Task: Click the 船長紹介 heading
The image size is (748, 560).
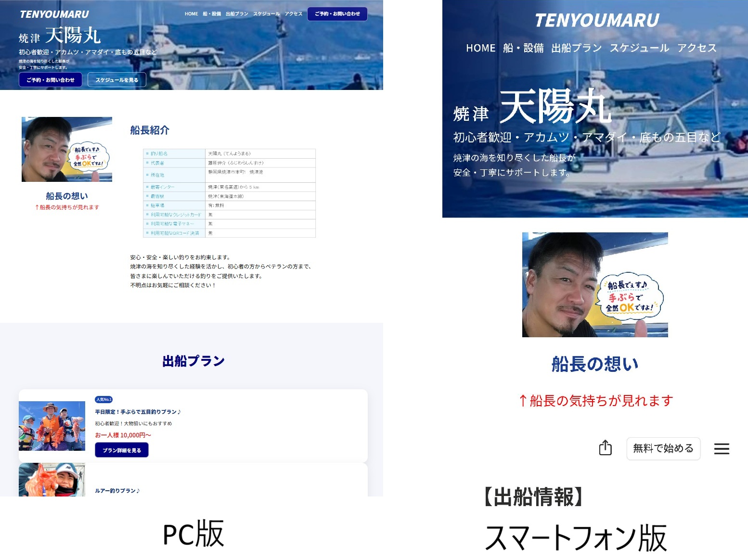Action: pyautogui.click(x=150, y=130)
